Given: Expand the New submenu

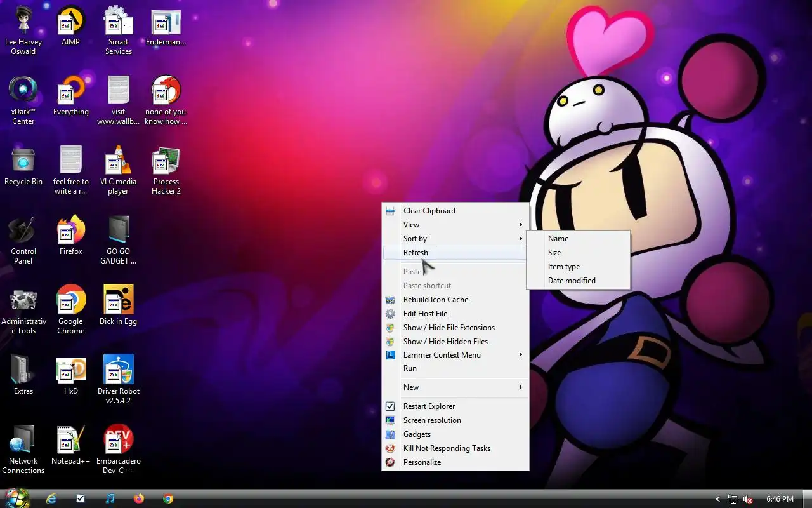Looking at the screenshot, I should (455, 387).
